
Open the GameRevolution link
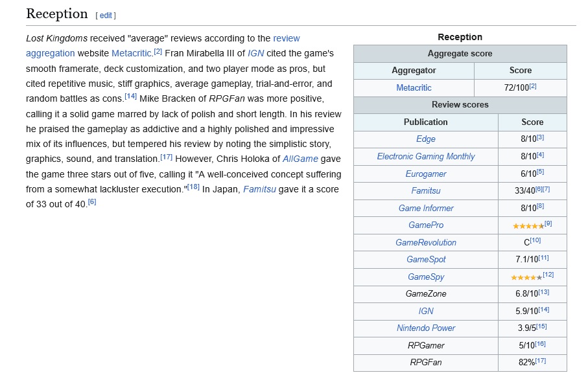(x=426, y=242)
